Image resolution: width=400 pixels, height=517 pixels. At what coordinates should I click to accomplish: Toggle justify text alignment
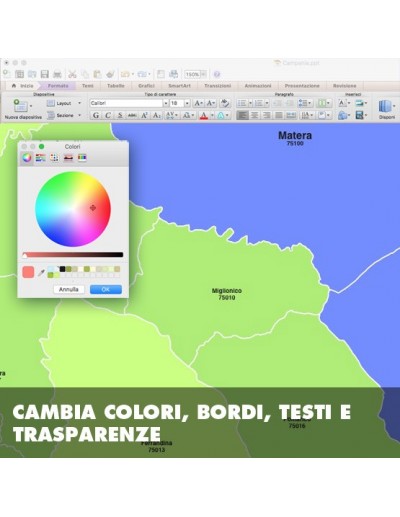(279, 115)
